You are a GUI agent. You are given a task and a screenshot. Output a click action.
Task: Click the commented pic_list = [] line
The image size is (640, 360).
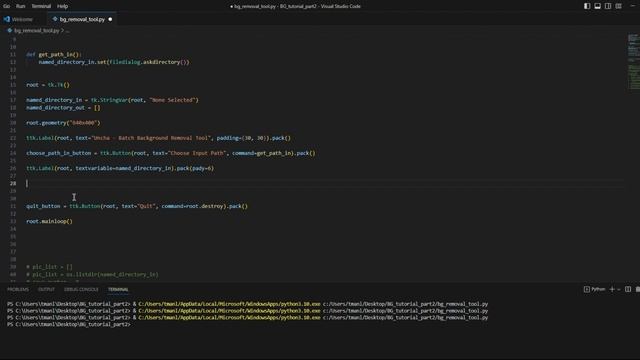tap(49, 267)
